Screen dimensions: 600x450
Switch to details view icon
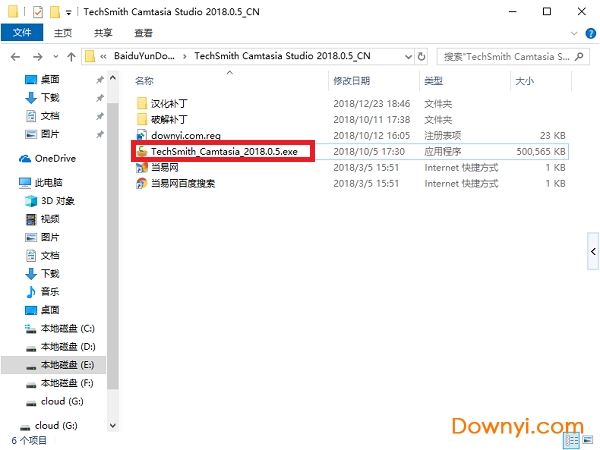572,441
